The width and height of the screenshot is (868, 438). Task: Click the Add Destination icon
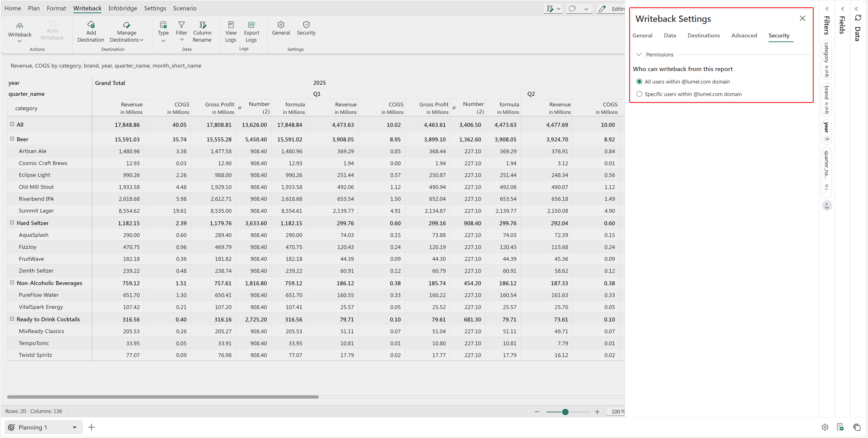pos(91,25)
